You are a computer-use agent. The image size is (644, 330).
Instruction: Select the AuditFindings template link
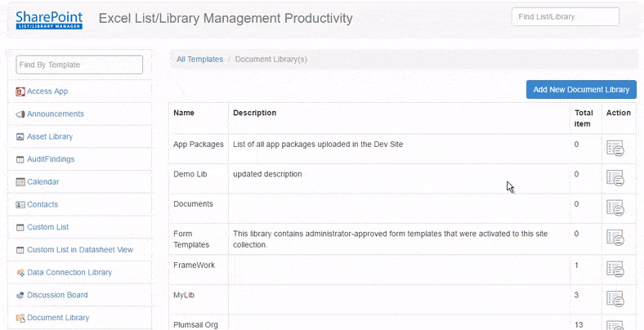(x=51, y=158)
